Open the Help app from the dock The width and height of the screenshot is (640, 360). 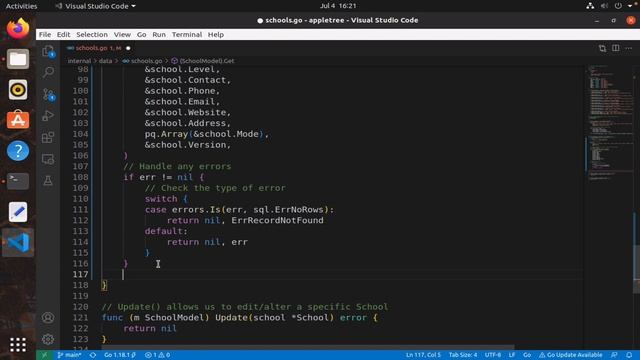(18, 151)
